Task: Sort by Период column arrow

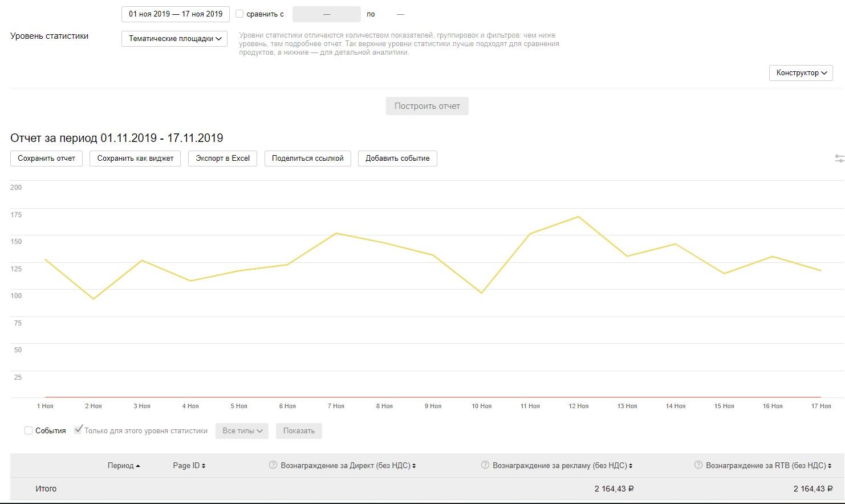Action: [138, 466]
